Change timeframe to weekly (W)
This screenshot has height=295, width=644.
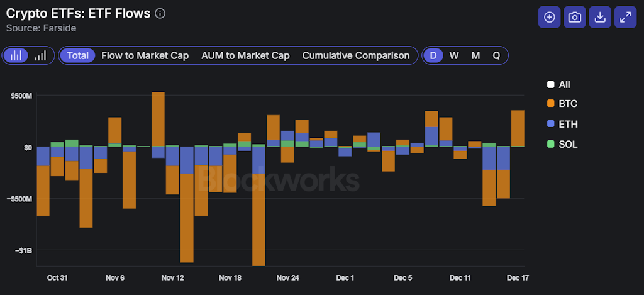click(x=454, y=55)
